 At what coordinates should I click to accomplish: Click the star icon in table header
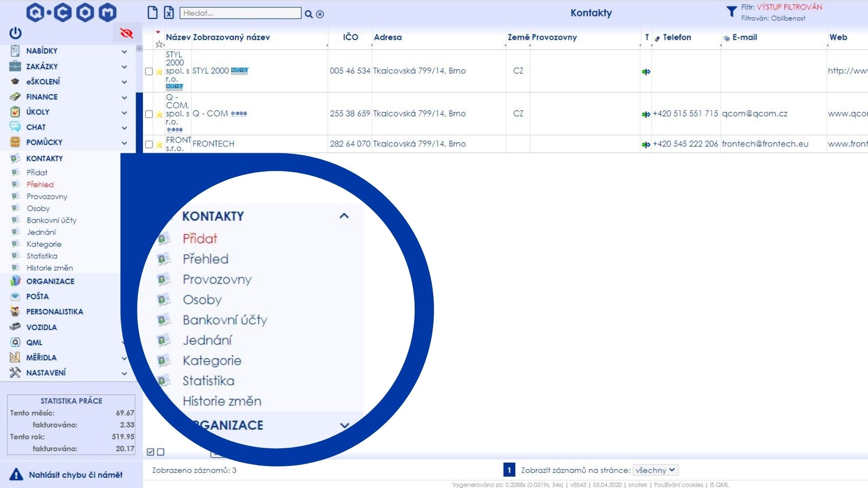click(x=159, y=44)
